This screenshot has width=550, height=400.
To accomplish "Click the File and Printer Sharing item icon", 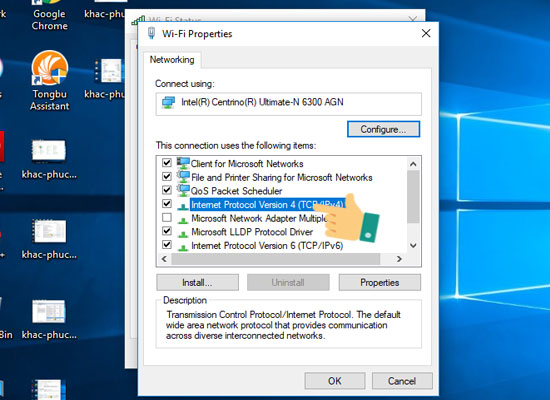I will tap(183, 177).
